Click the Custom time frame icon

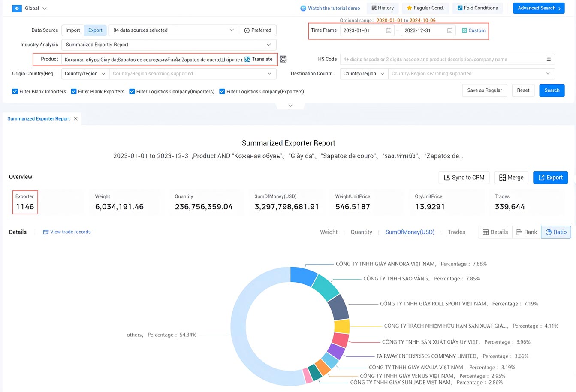(x=464, y=30)
